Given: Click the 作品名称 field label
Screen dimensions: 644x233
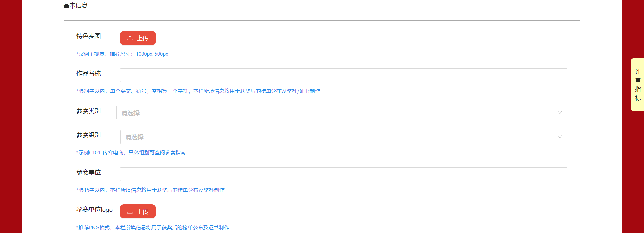Looking at the screenshot, I should (88, 73).
